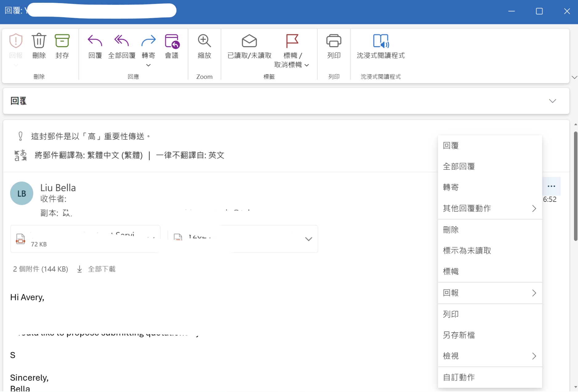Click the three-dots more actions button
This screenshot has height=392, width=578.
click(551, 186)
